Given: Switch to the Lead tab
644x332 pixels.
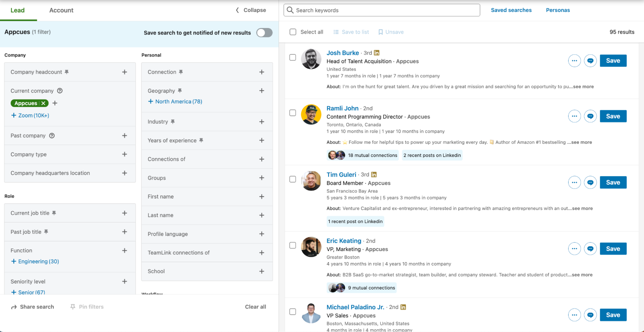Looking at the screenshot, I should 17,10.
